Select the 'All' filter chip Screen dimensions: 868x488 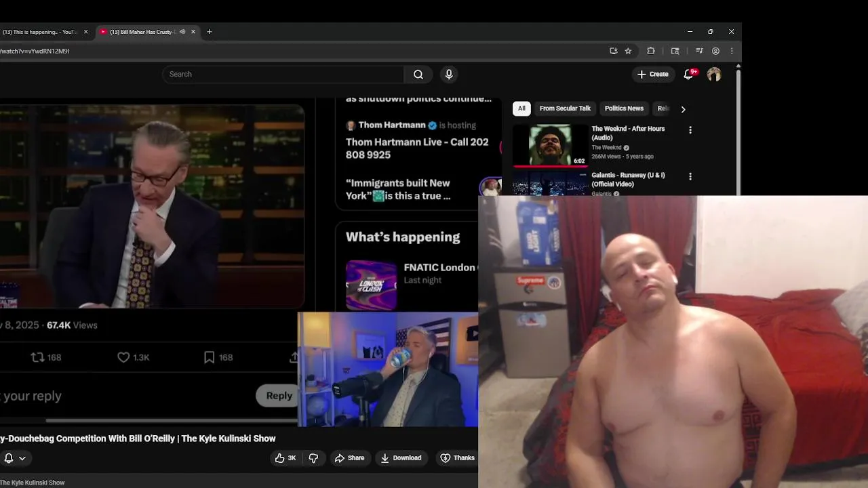(x=521, y=108)
